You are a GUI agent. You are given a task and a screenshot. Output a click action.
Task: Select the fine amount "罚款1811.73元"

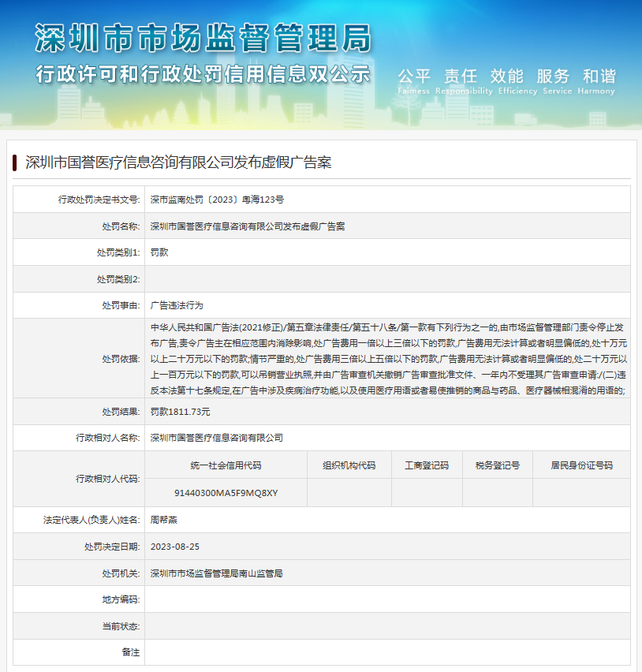[x=181, y=412]
